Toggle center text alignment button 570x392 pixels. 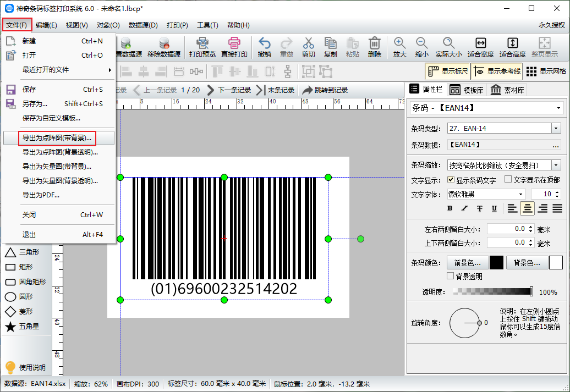pyautogui.click(x=528, y=208)
